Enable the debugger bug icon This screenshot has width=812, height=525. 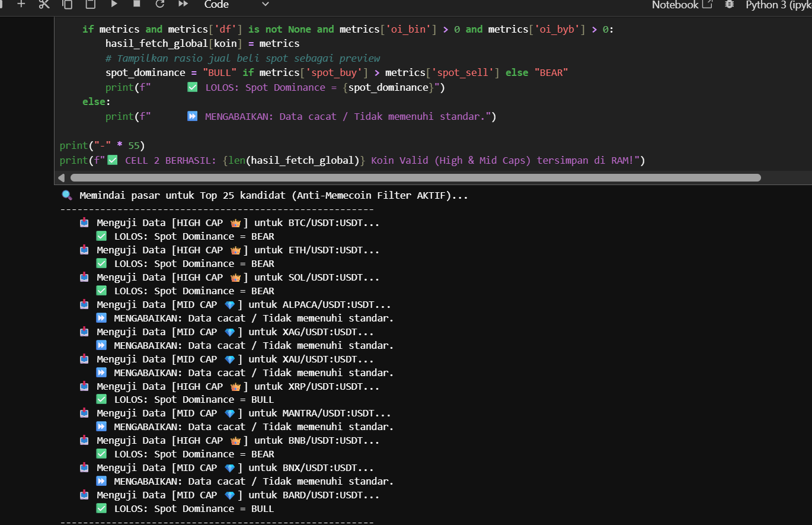[x=729, y=4]
